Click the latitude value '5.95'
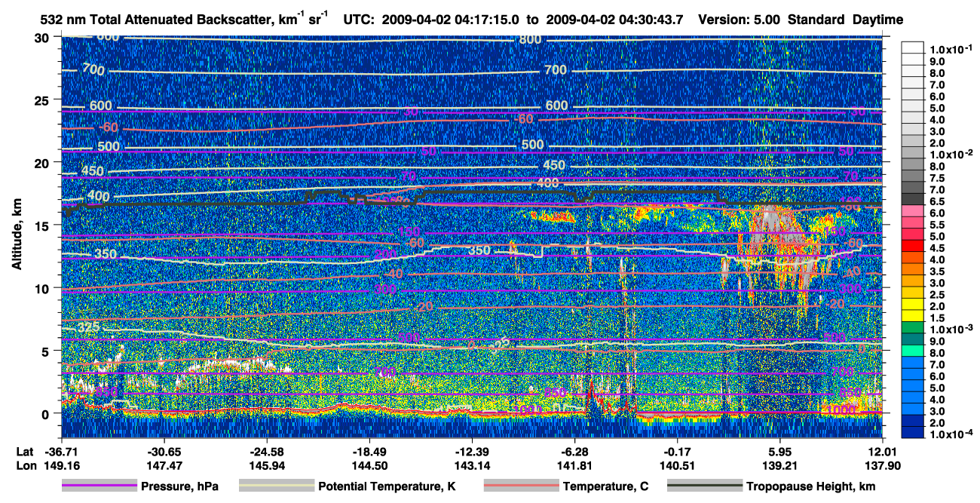Image resolution: width=980 pixels, height=503 pixels. [780, 451]
